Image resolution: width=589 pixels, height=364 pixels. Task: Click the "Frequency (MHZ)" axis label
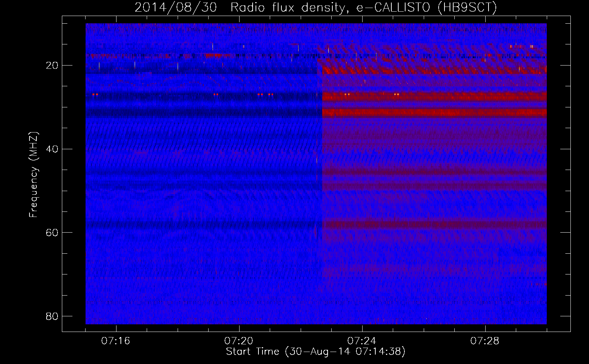(33, 175)
